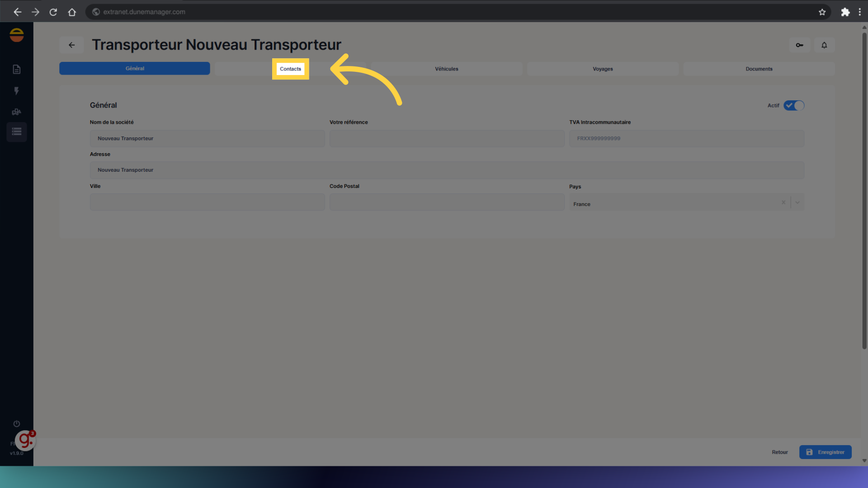Image resolution: width=868 pixels, height=488 pixels.
Task: Toggle the Actif switch
Action: pyautogui.click(x=794, y=105)
